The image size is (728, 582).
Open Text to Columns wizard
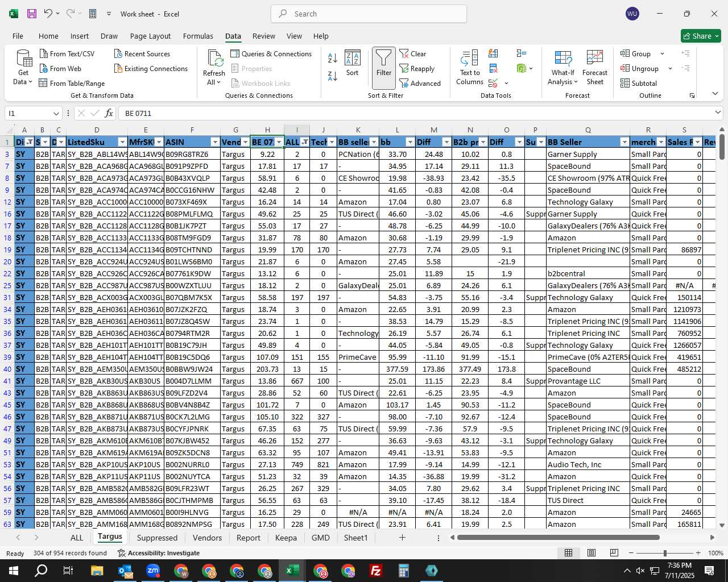pos(470,68)
